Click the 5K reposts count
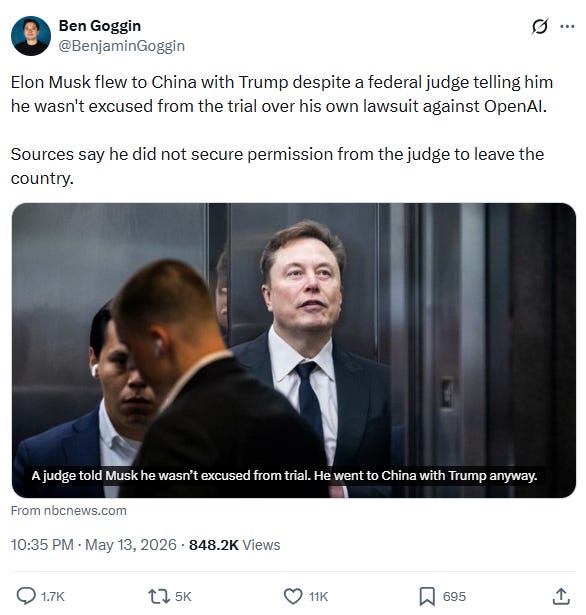 pyautogui.click(x=183, y=597)
